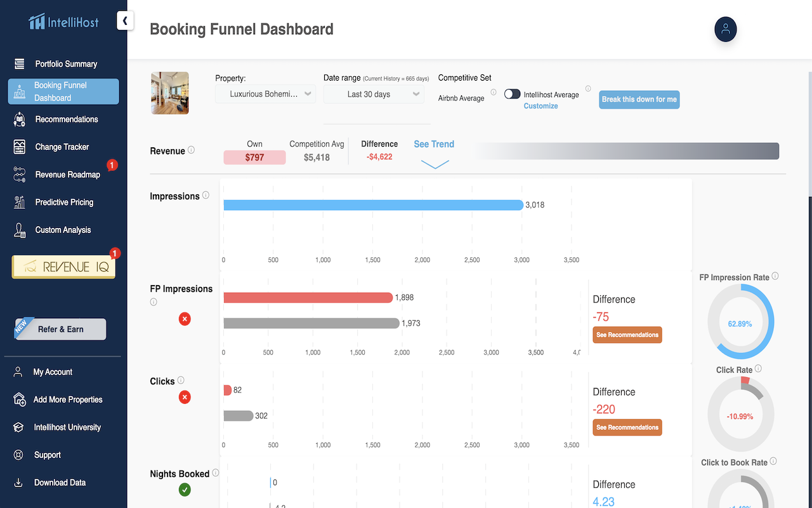
Task: Enable the Intellihost Average toggle
Action: tap(512, 93)
